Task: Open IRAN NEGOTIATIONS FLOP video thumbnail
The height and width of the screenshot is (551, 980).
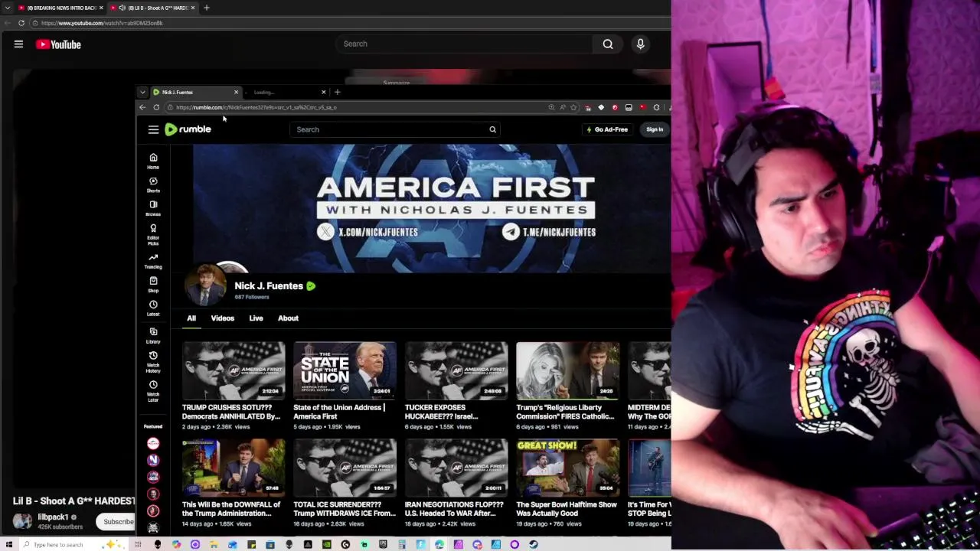Action: (x=456, y=468)
